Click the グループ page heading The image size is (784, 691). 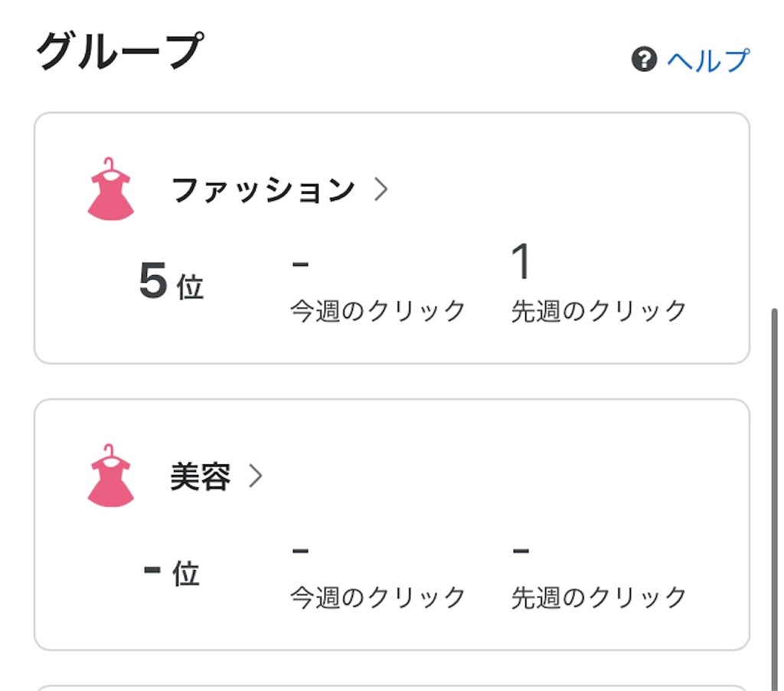pos(120,51)
